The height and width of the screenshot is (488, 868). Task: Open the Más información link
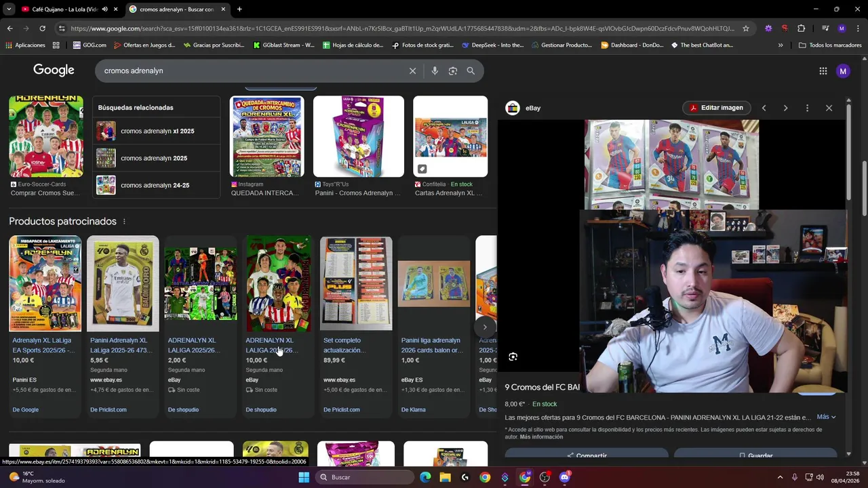(x=541, y=437)
